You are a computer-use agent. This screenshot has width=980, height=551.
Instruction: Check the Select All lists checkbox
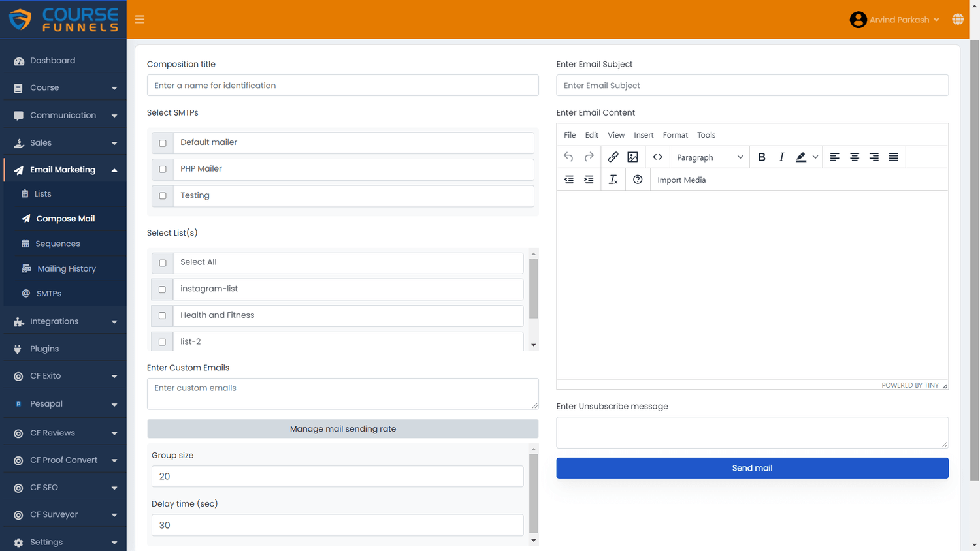point(162,262)
